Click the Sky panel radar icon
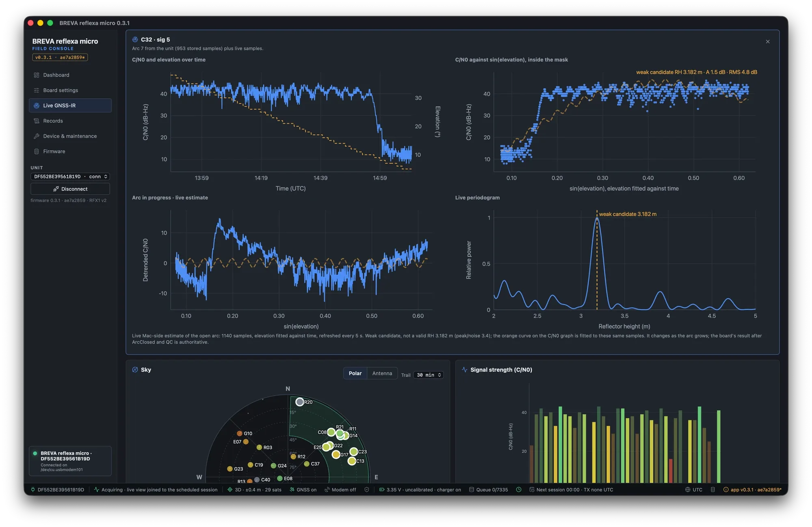 pos(135,370)
